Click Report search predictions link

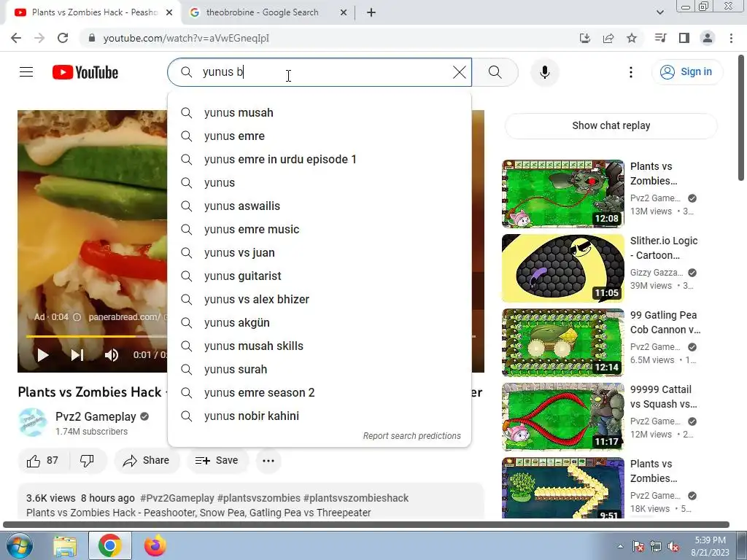point(411,436)
